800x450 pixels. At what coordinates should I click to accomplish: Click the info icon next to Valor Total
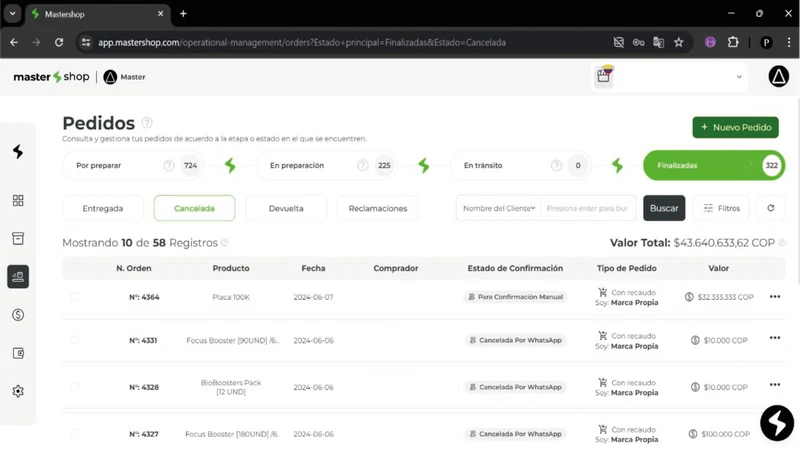pos(782,243)
